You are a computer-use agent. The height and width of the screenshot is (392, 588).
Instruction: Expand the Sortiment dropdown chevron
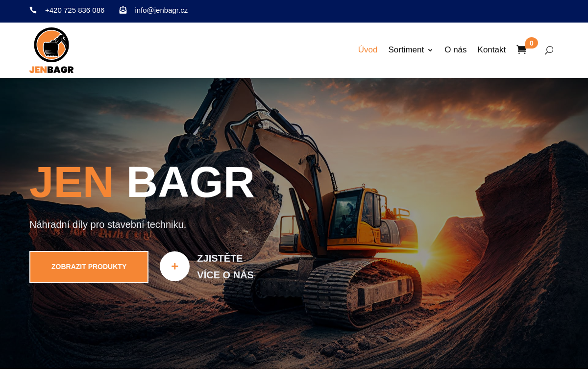pos(430,50)
